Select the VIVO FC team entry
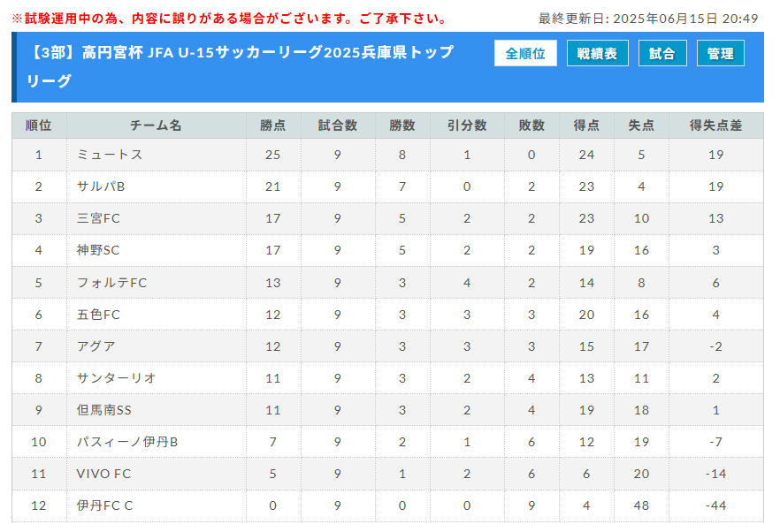 (104, 474)
